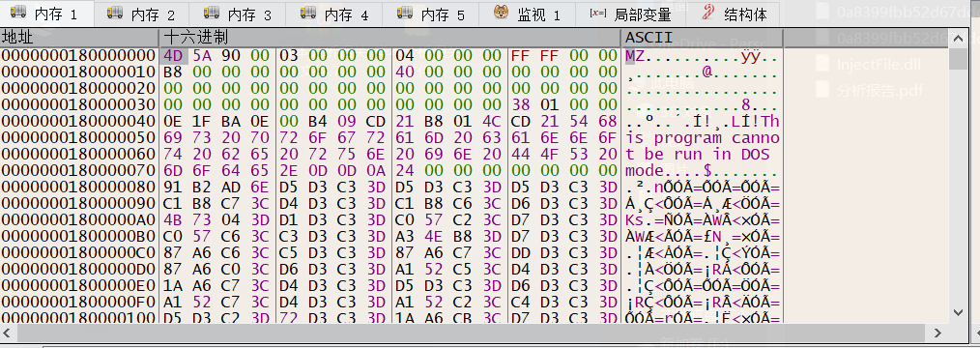The width and height of the screenshot is (980, 348).
Task: Open the 监视 1 watch tab
Action: click(528, 14)
